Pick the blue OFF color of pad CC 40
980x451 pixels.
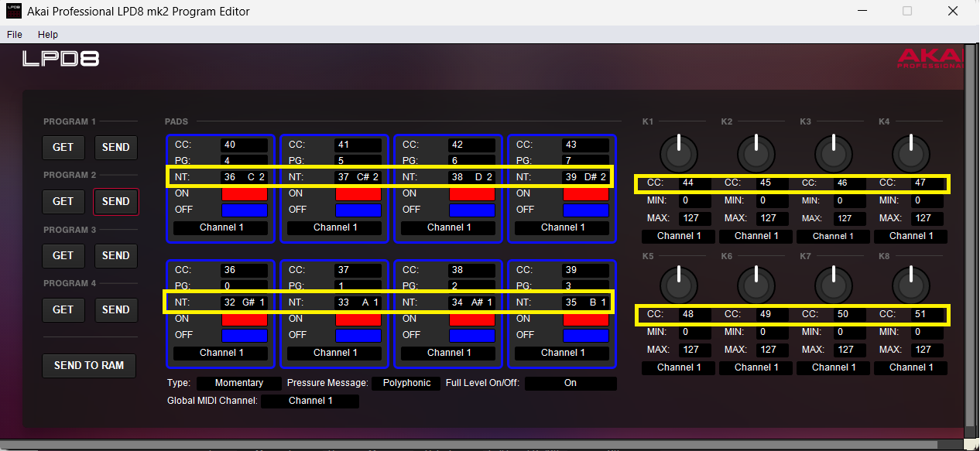245,210
